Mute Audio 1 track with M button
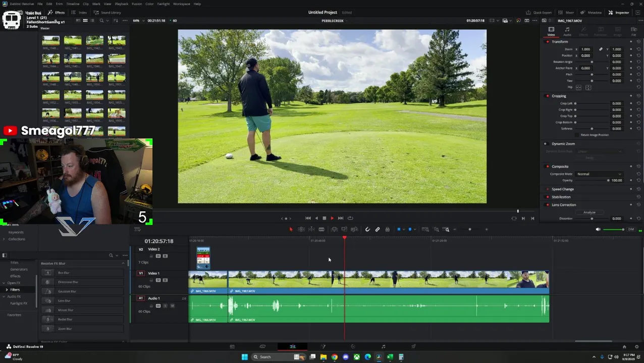Image resolution: width=644 pixels, height=363 pixels. pos(172,306)
